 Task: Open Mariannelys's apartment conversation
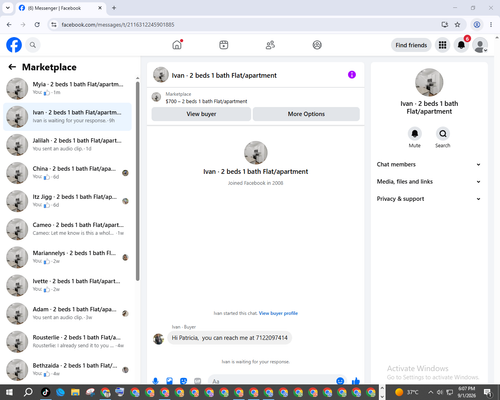(x=68, y=257)
